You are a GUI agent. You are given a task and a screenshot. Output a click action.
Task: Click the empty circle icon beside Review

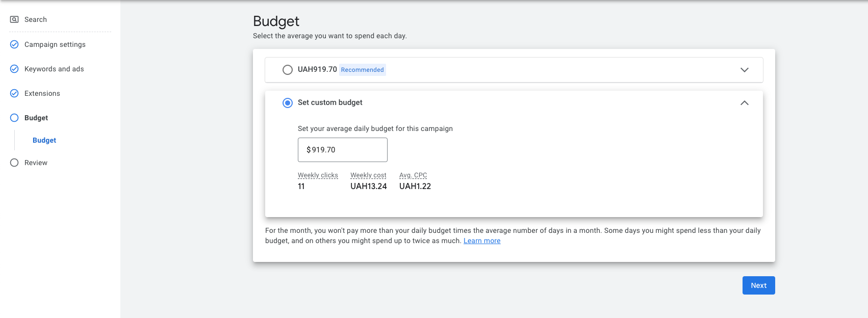coord(14,163)
